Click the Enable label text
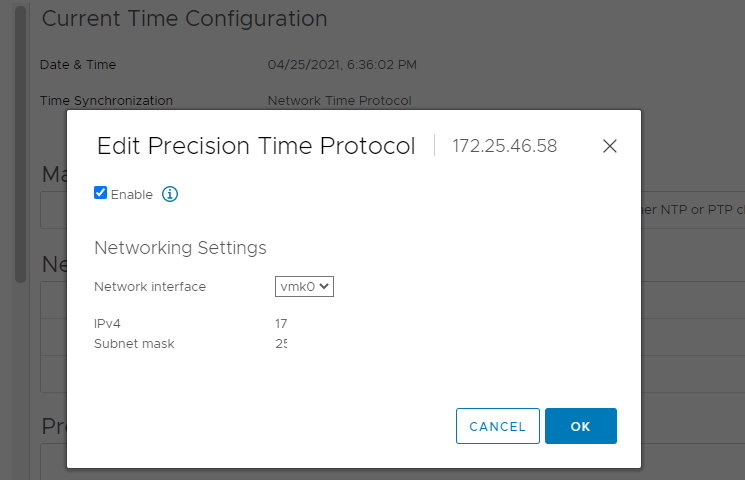The image size is (745, 480). coord(132,194)
